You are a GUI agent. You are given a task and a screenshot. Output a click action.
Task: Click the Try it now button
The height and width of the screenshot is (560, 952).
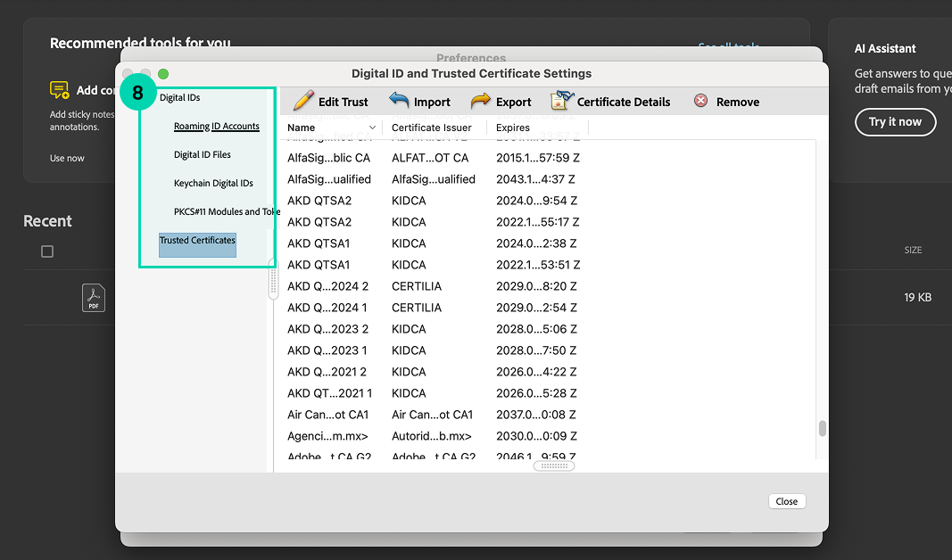tap(895, 122)
